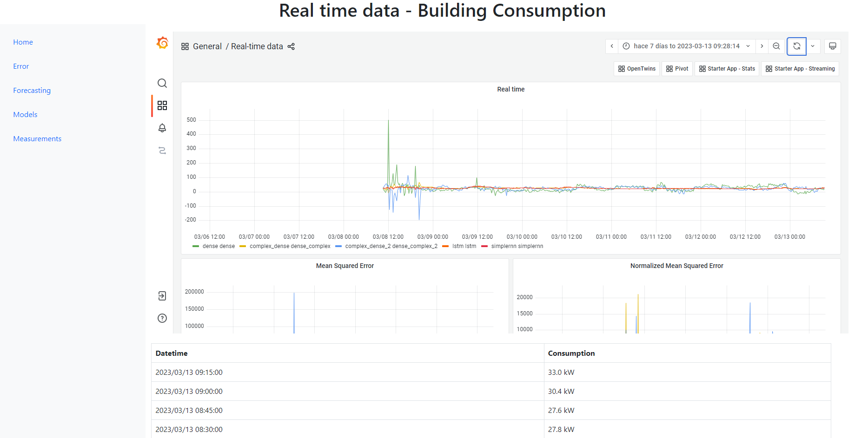Open the Alerting bell icon
The width and height of the screenshot is (868, 438).
162,128
